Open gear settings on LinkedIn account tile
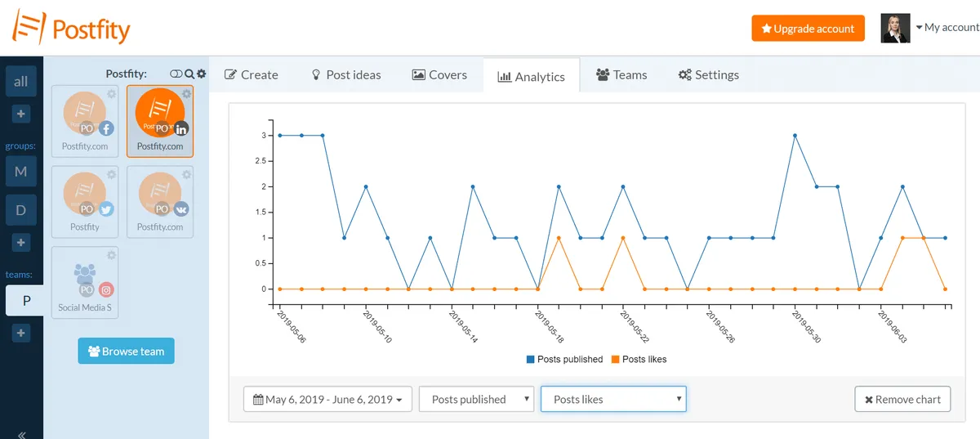980x439 pixels. pyautogui.click(x=186, y=94)
